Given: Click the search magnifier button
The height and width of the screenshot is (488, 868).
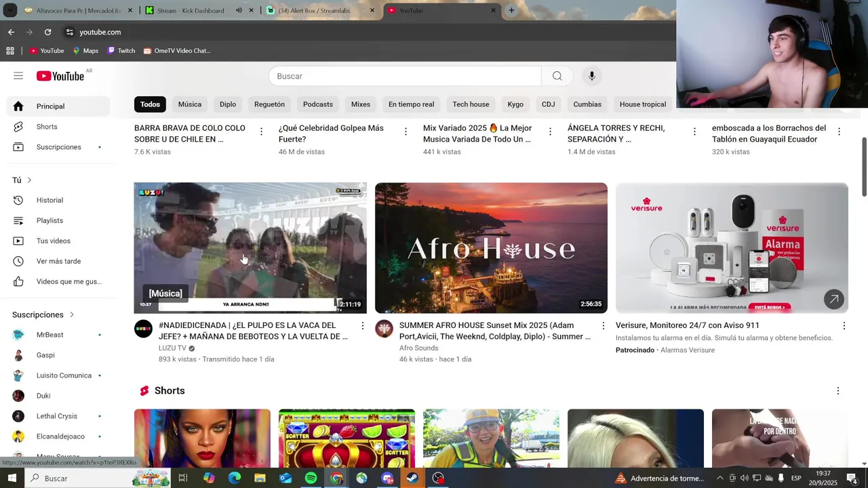Looking at the screenshot, I should 557,76.
